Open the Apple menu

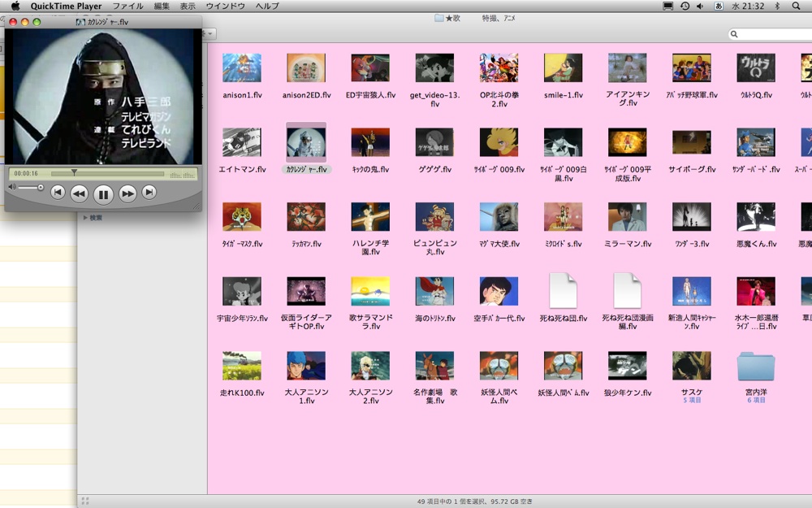15,6
